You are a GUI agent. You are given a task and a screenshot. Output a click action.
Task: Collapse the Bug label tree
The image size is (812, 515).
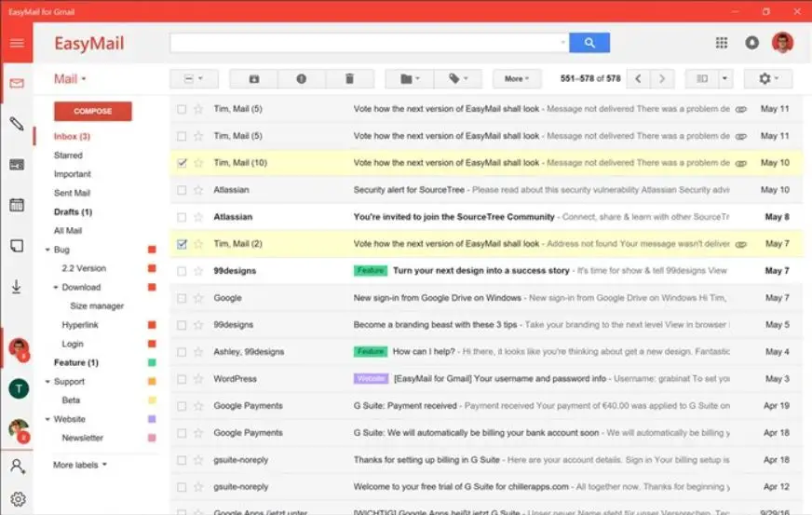pos(47,250)
